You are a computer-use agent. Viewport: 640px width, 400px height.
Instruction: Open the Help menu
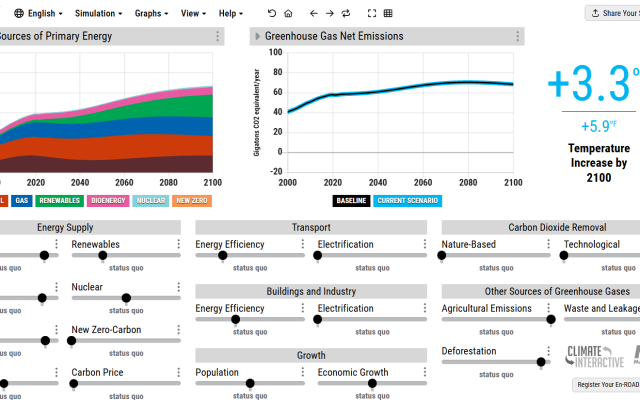point(231,13)
